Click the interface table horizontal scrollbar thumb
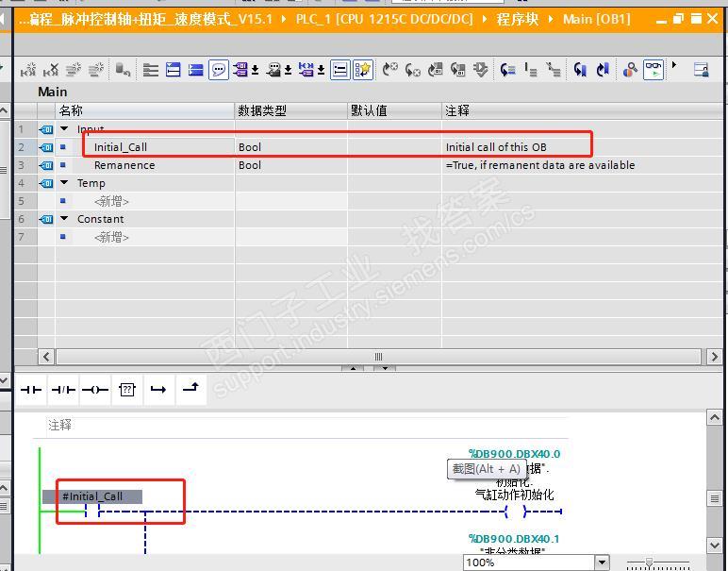The height and width of the screenshot is (571, 728). [378, 357]
